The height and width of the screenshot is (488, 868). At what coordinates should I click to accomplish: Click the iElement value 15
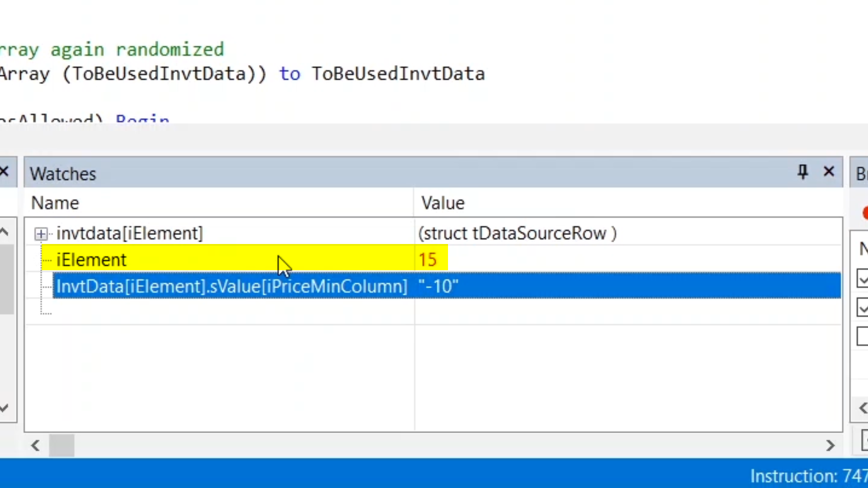427,260
